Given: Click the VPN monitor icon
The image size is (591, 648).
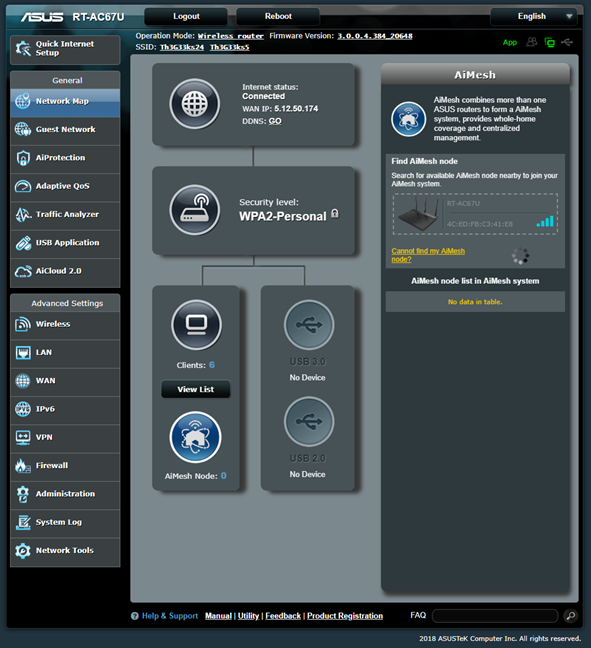Looking at the screenshot, I should [x=23, y=438].
